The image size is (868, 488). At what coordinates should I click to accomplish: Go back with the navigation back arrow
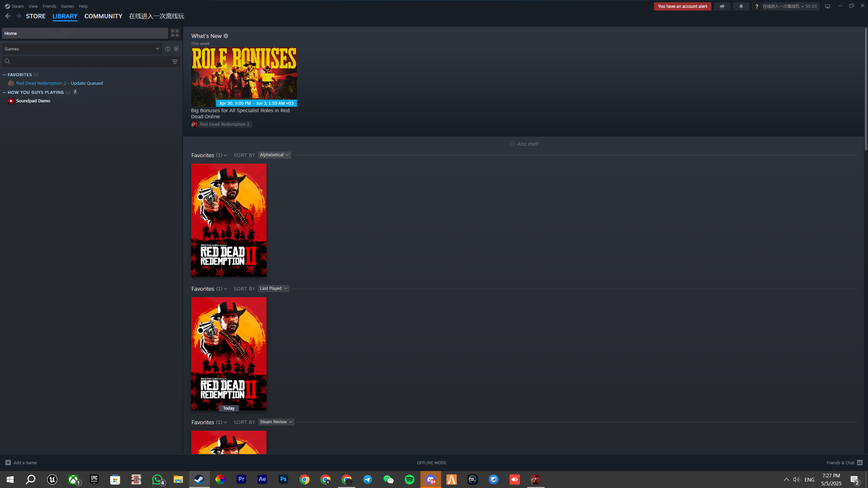point(8,16)
